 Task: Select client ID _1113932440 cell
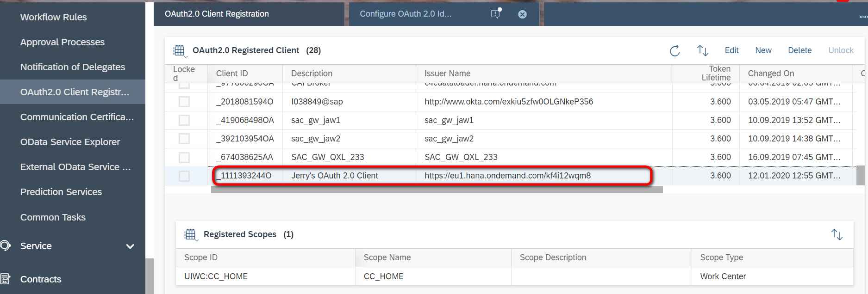pyautogui.click(x=245, y=176)
